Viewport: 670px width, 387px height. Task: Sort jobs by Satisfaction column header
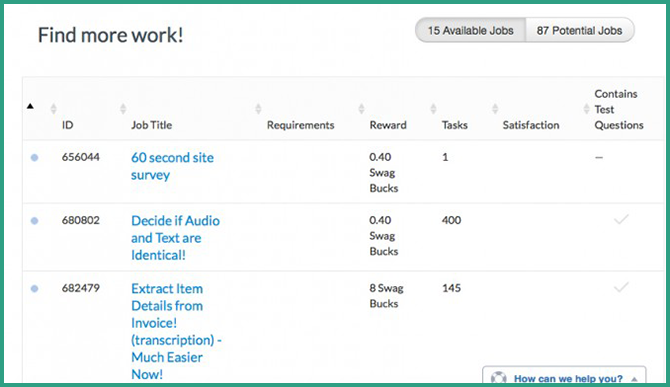[531, 125]
